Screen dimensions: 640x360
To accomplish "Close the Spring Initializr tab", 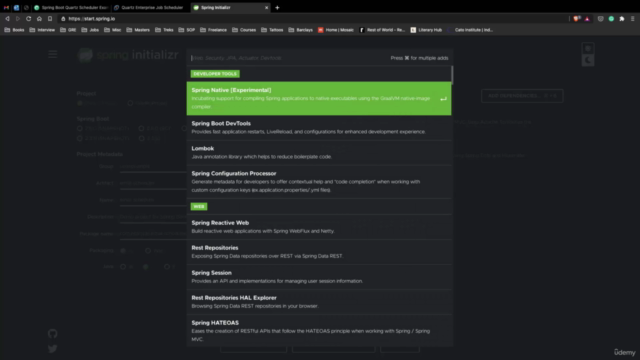I will coord(267,8).
